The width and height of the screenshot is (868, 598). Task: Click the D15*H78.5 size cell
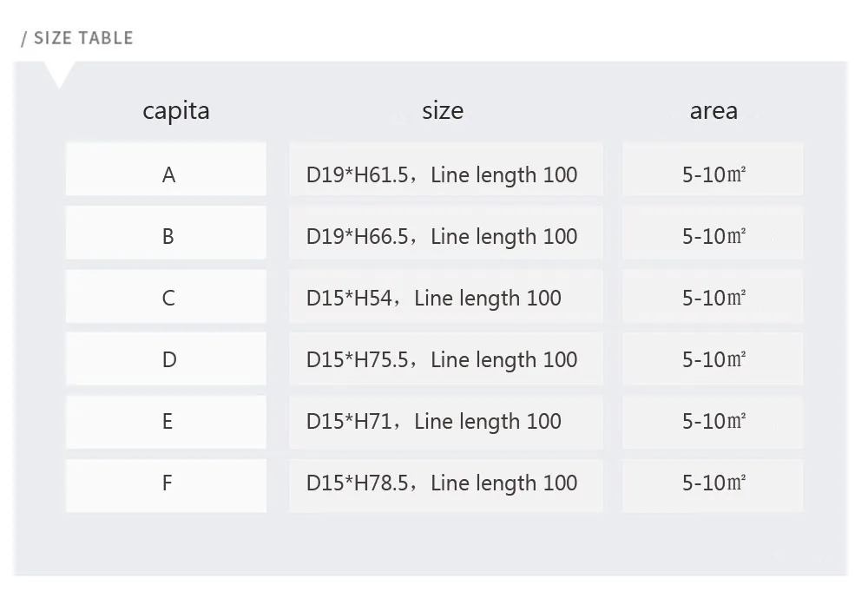tap(443, 483)
